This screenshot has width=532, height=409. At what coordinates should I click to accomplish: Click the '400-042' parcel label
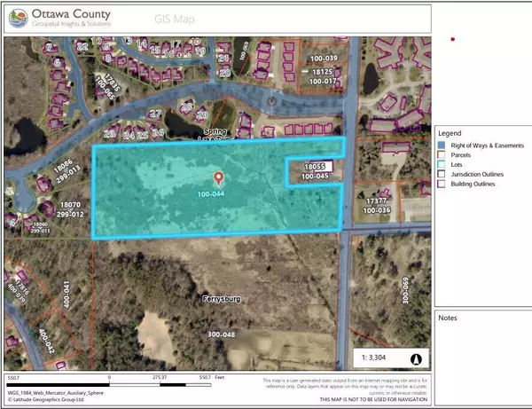46,341
